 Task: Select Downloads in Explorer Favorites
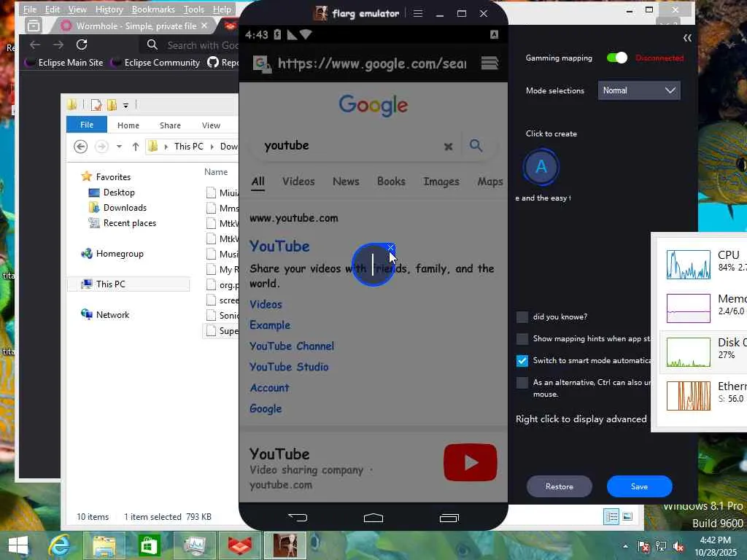(125, 208)
